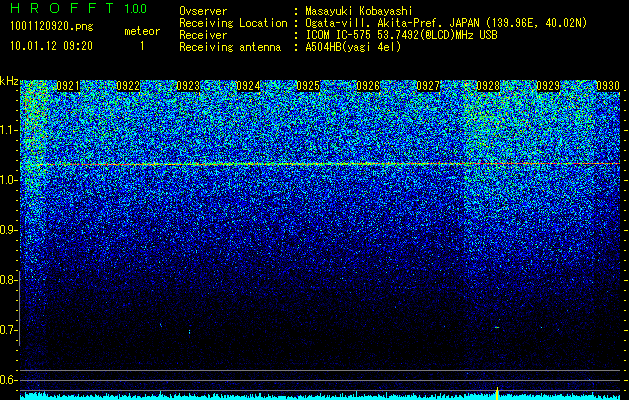The image size is (629, 400).
Task: Click the 0922 time marker
Action: 128,86
